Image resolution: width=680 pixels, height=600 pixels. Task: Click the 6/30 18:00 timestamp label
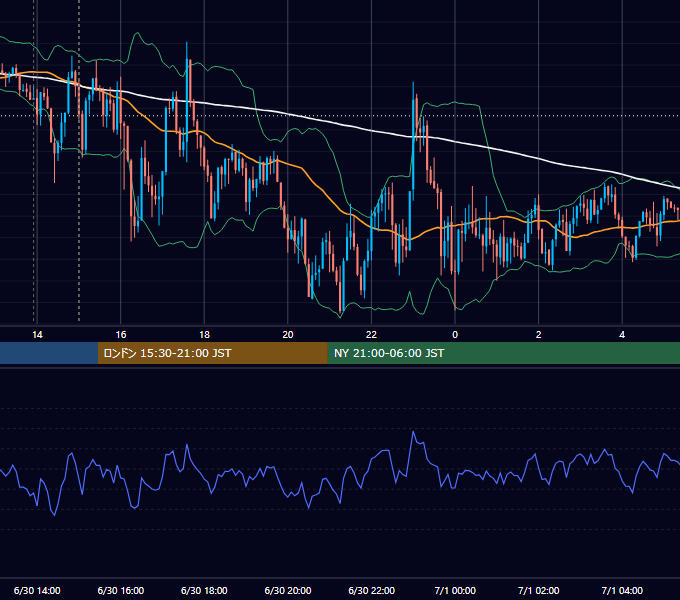(204, 590)
